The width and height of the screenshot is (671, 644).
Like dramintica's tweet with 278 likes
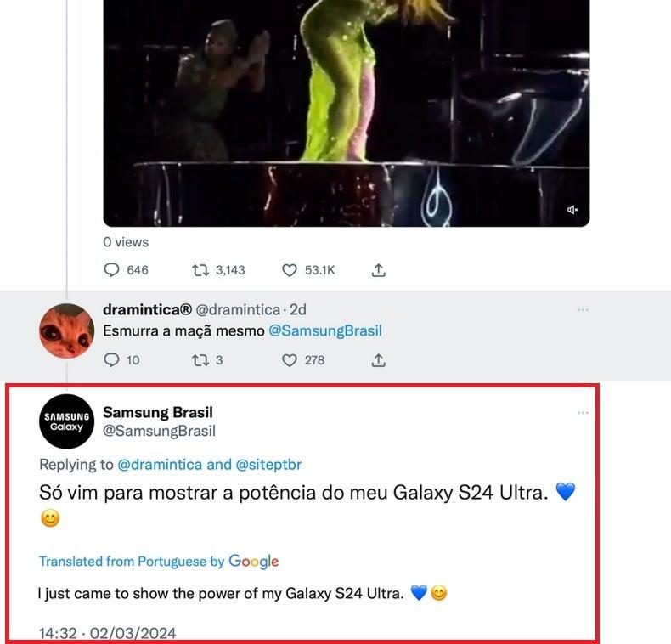point(290,360)
